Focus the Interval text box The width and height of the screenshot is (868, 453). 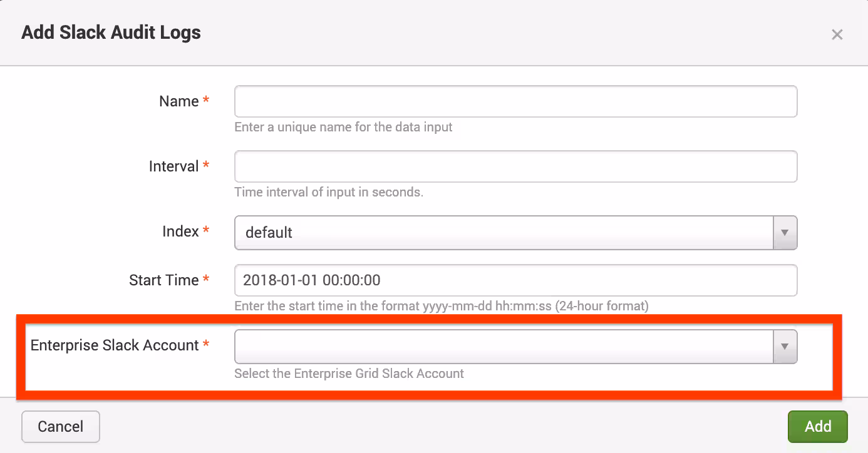point(515,166)
